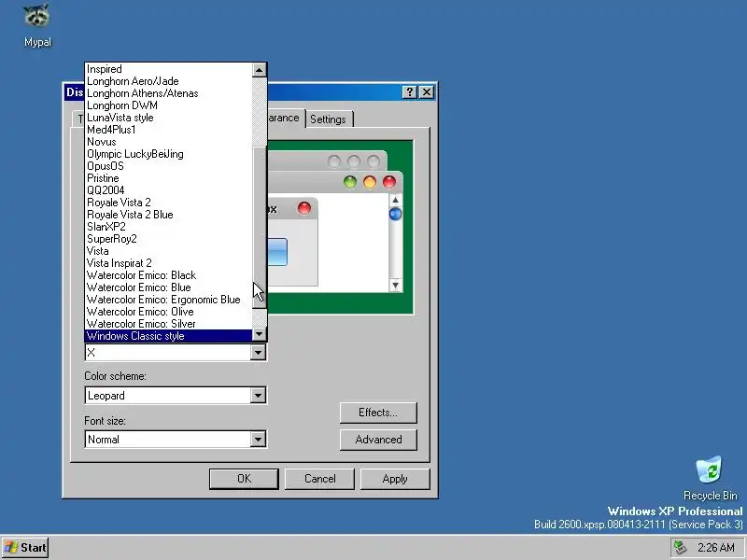Select Watercolor Emico: Silver
The width and height of the screenshot is (747, 560).
click(x=169, y=324)
